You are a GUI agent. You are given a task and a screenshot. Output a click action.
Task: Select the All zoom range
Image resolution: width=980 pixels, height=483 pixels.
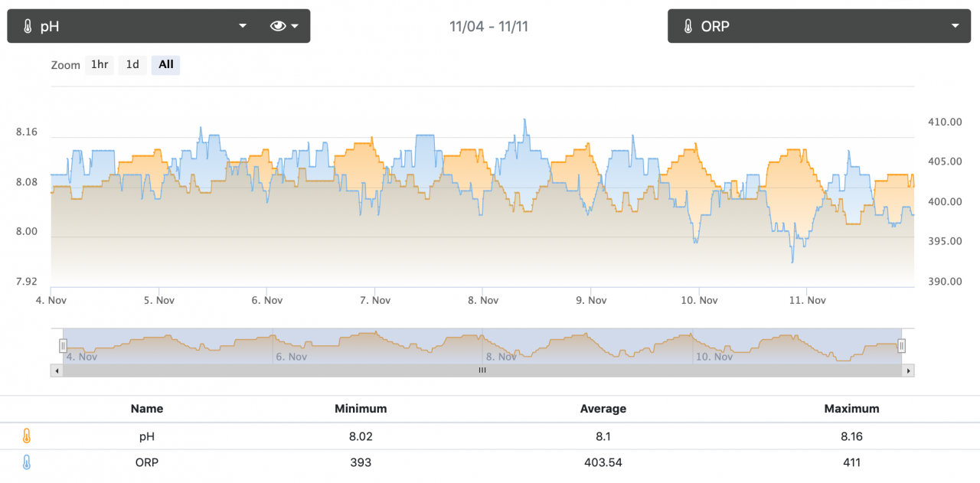[165, 65]
